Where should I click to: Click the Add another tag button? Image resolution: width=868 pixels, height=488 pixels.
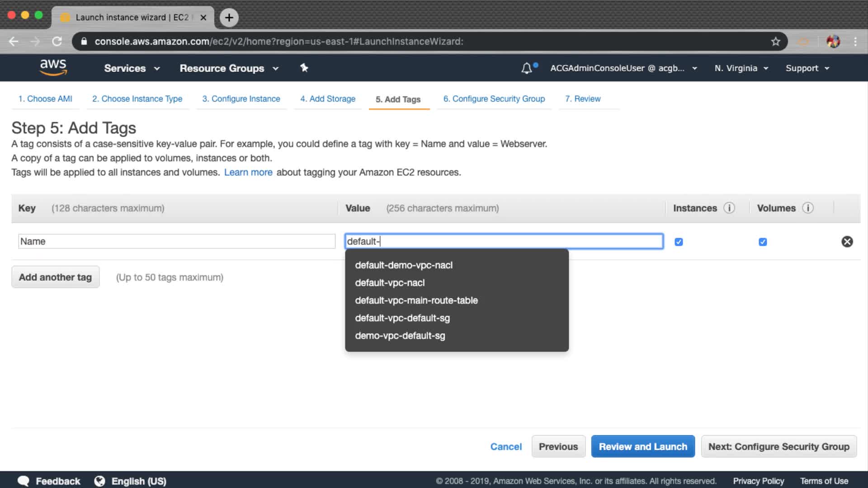[x=55, y=277]
